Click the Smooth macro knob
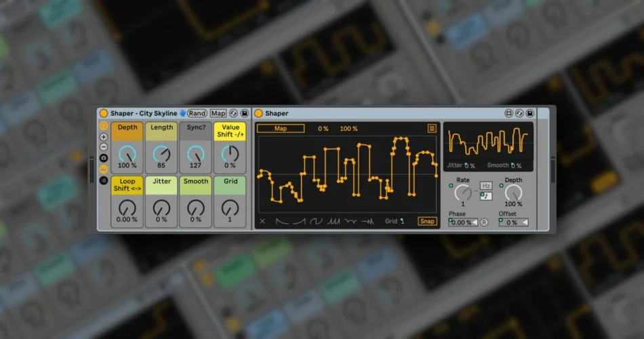644x339 pixels. coord(195,208)
